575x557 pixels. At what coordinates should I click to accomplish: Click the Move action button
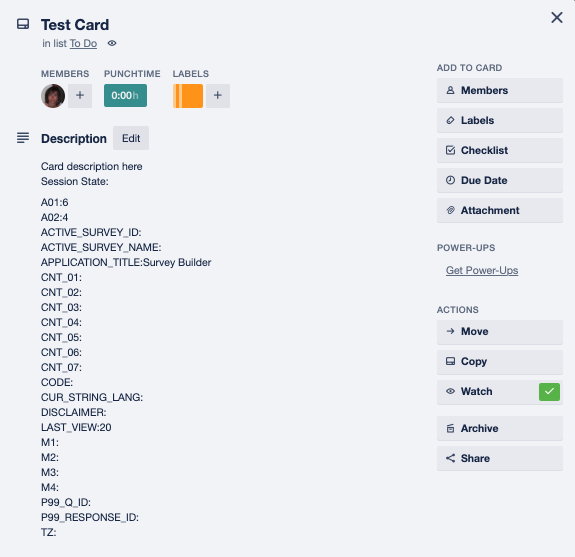pyautogui.click(x=499, y=331)
